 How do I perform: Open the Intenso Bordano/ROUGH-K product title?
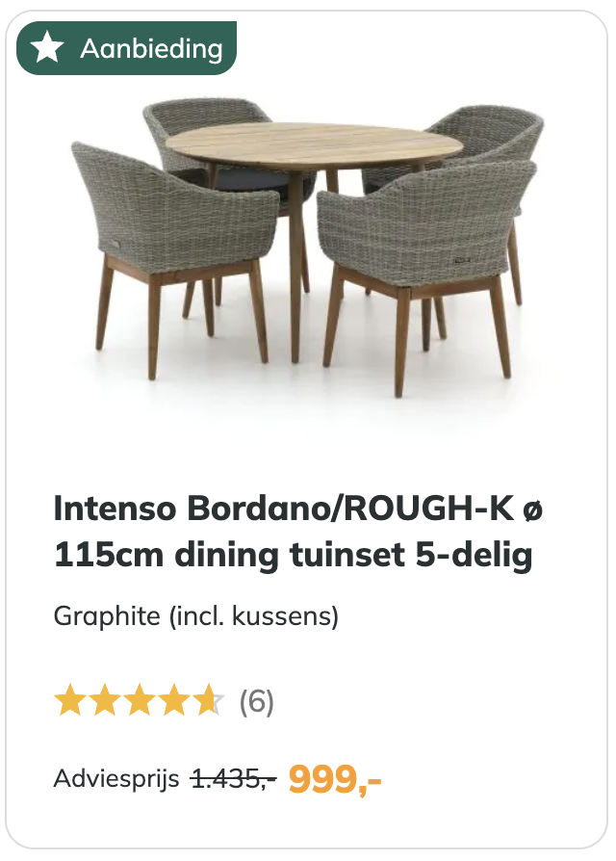(297, 509)
